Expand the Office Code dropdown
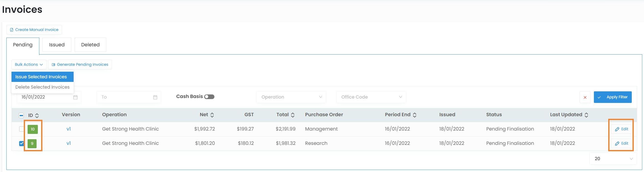644x172 pixels. pyautogui.click(x=371, y=97)
